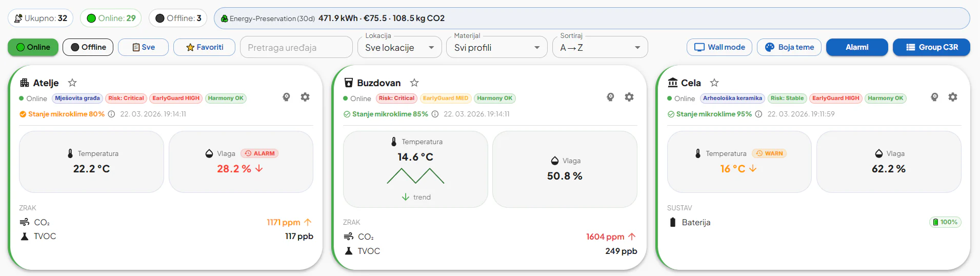980x276 pixels.
Task: Show only Favoriti devices
Action: [204, 47]
